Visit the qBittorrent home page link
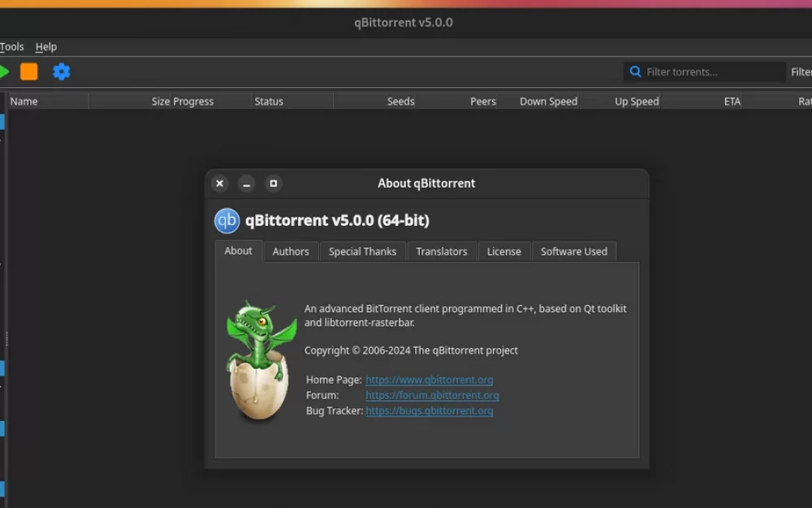Viewport: 812px width, 508px height. pyautogui.click(x=429, y=380)
